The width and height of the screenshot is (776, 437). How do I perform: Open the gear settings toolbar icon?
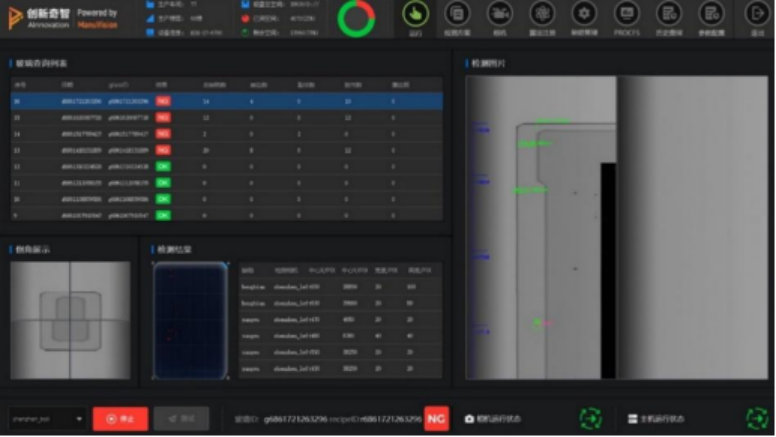pos(584,14)
